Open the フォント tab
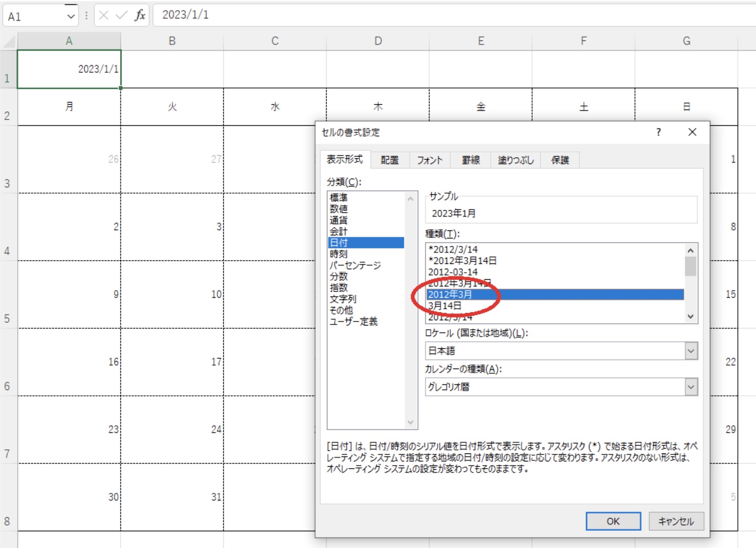Viewport: 756px width, 548px height. coord(429,160)
